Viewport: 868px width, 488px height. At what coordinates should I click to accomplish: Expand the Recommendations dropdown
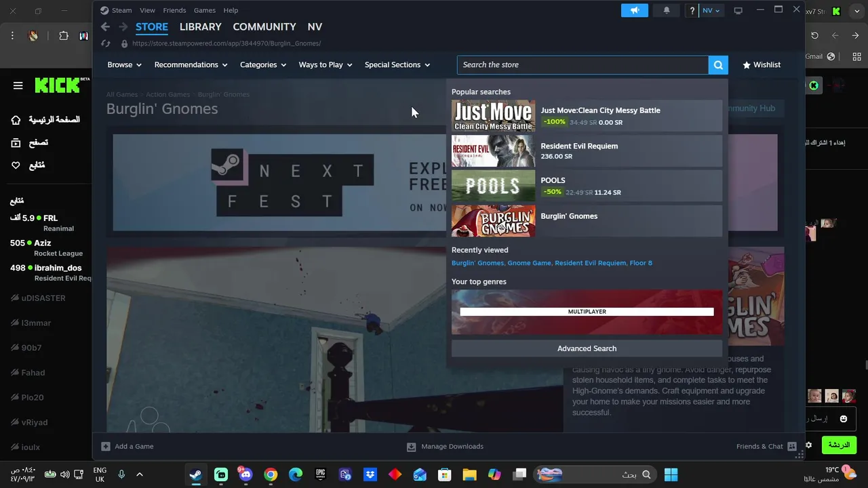click(x=191, y=65)
